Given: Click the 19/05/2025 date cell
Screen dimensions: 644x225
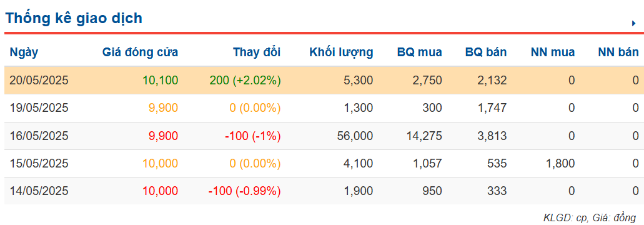Looking at the screenshot, I should 39,108.
